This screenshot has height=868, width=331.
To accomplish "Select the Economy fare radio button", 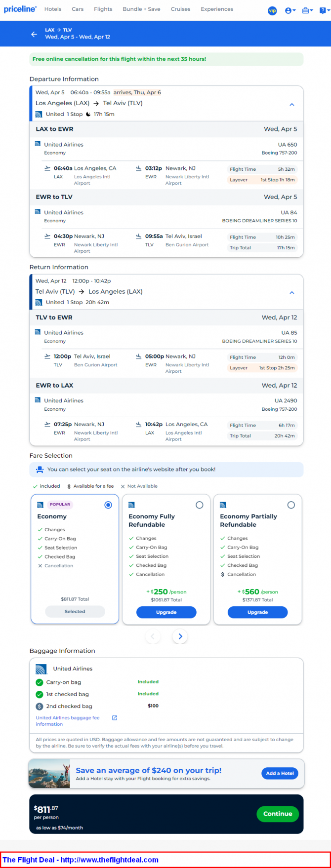I will [108, 505].
